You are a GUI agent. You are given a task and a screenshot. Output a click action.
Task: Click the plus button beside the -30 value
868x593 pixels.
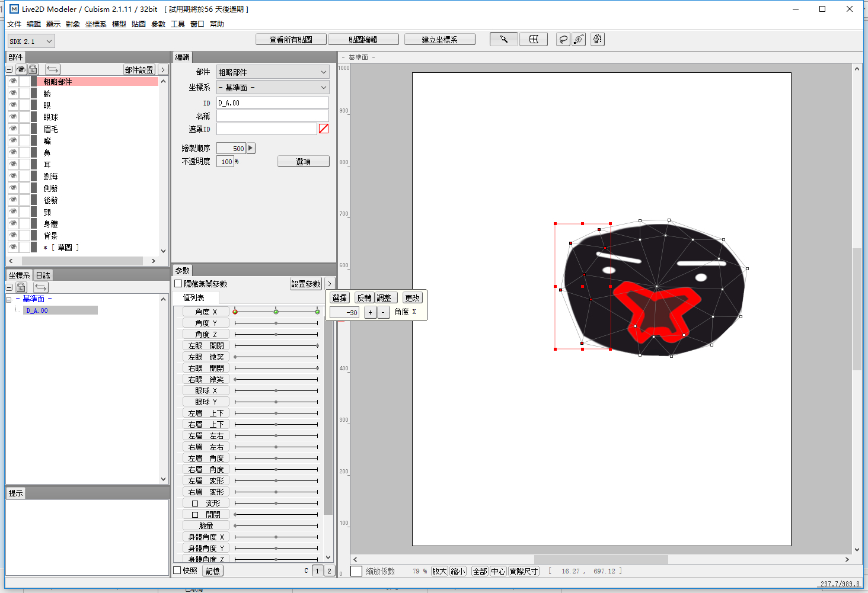tap(370, 312)
